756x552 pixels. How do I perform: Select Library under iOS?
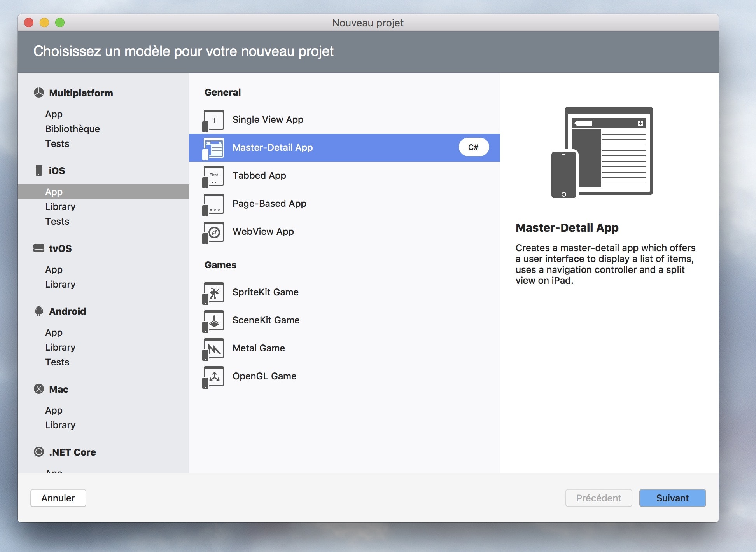coord(60,206)
